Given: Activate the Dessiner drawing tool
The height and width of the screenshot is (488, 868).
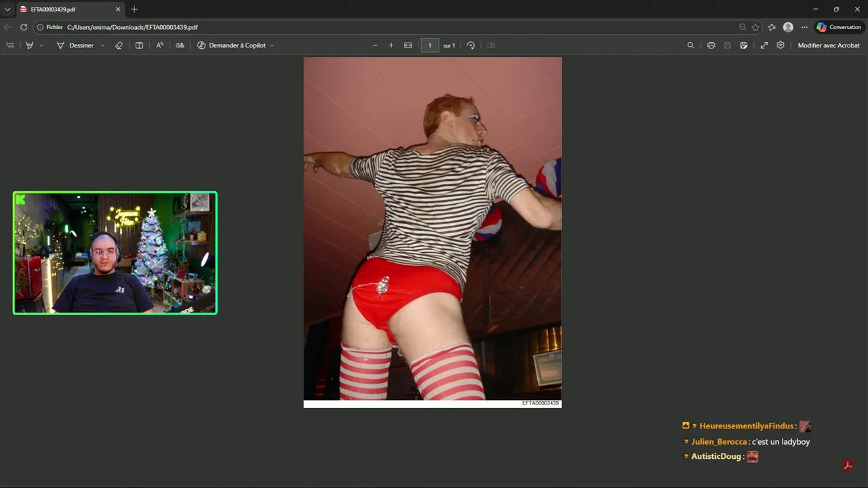Looking at the screenshot, I should [75, 45].
